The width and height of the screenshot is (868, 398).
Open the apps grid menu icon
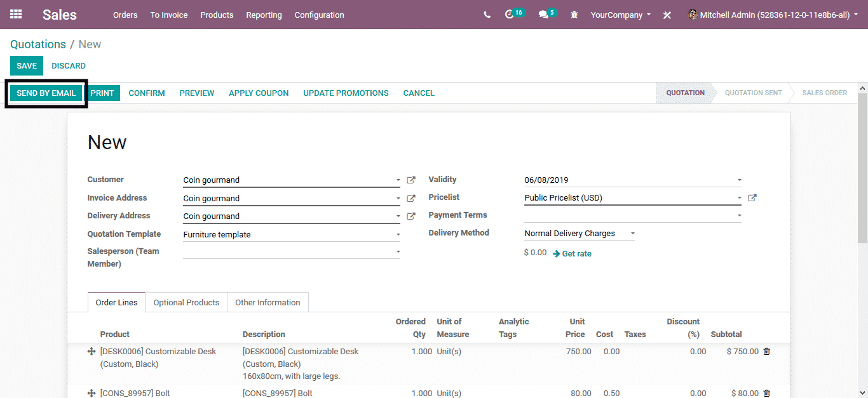click(16, 14)
